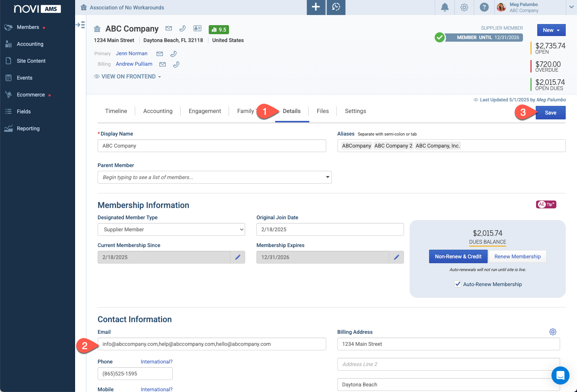Click email icon next to Jenn Norman
577x392 pixels.
click(160, 54)
